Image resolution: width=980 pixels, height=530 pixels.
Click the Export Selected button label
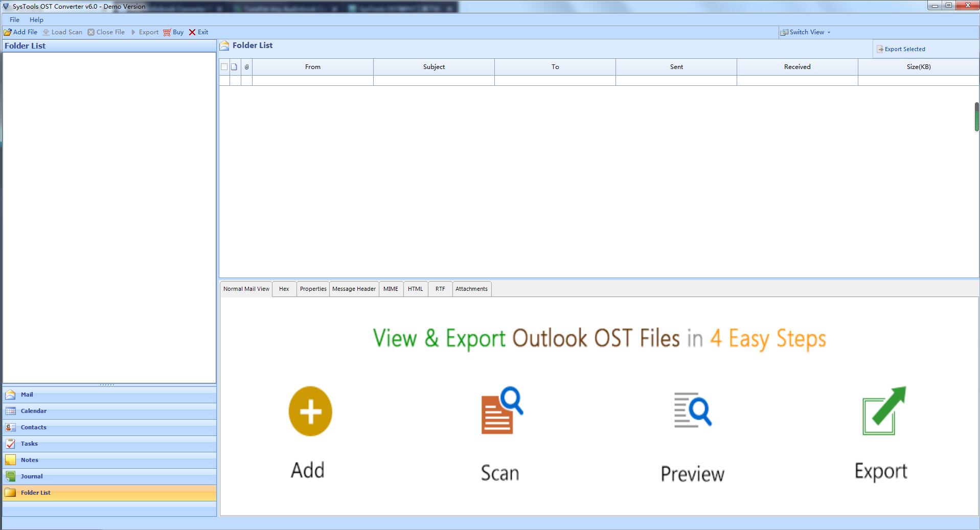point(905,49)
